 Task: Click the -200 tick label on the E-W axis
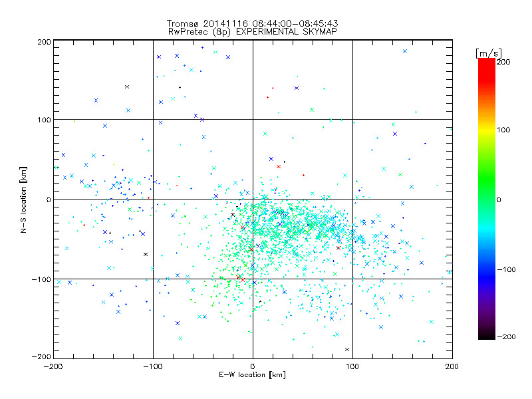[53, 366]
